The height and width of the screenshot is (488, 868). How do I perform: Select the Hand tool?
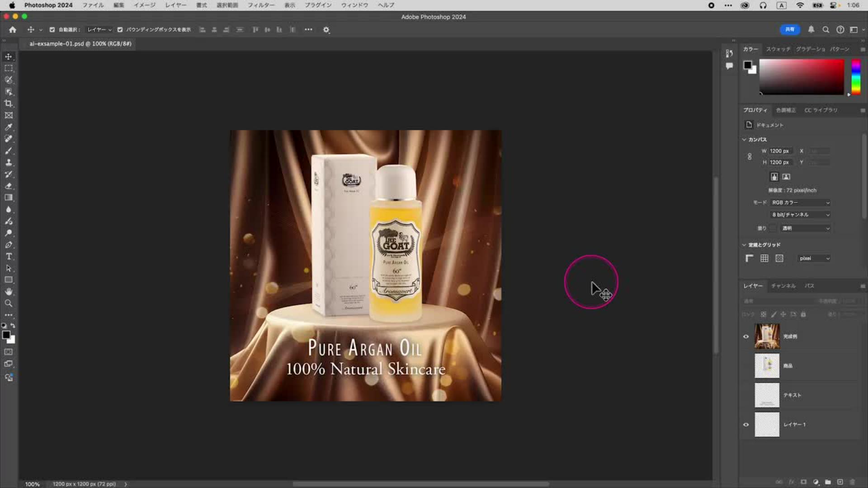tap(9, 291)
